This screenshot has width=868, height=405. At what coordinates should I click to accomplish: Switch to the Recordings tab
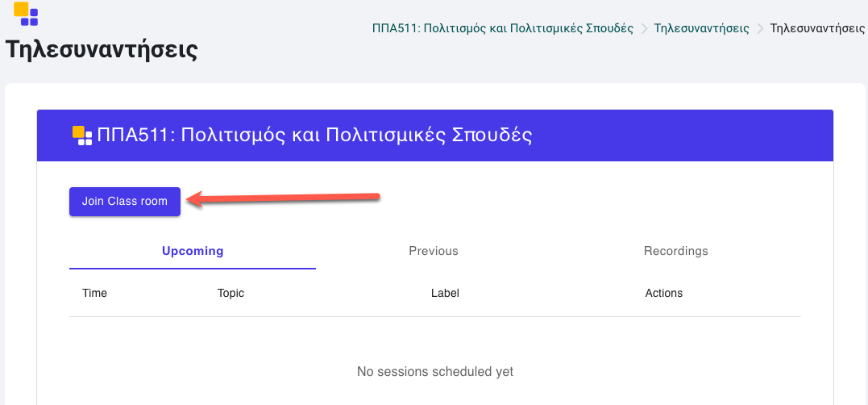(x=676, y=251)
